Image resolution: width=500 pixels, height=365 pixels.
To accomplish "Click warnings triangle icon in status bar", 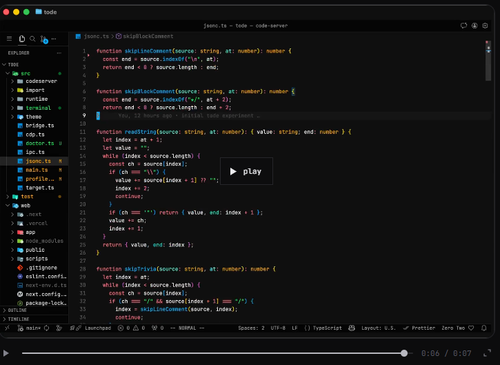I will click(136, 328).
